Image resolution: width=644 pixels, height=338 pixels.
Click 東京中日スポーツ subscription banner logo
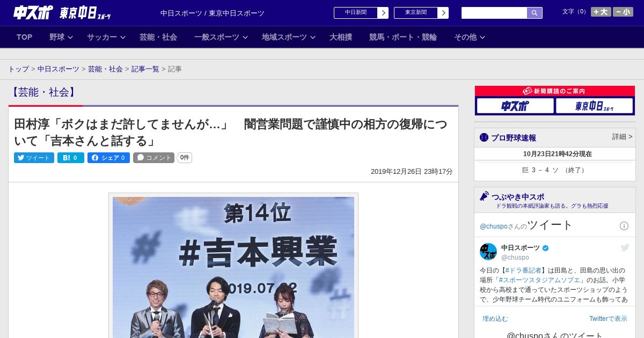[x=594, y=106]
